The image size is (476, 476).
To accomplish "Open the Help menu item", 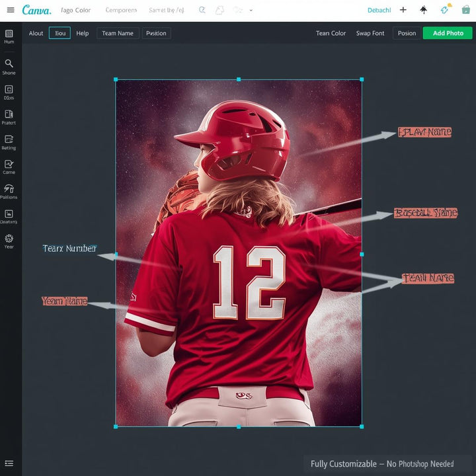I will (x=82, y=33).
